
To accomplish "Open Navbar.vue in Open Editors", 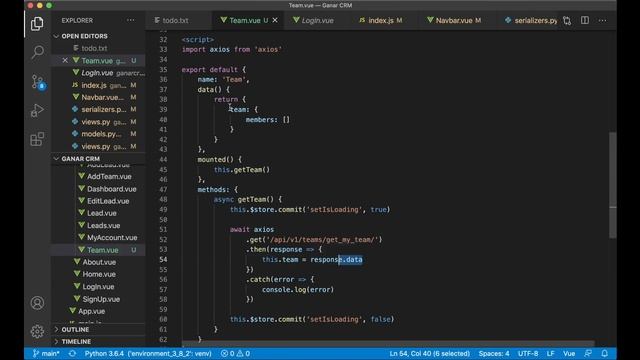I will pyautogui.click(x=102, y=97).
